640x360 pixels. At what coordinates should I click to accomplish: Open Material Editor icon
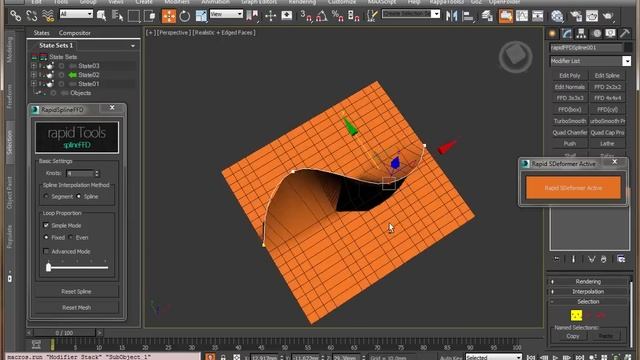(557, 16)
